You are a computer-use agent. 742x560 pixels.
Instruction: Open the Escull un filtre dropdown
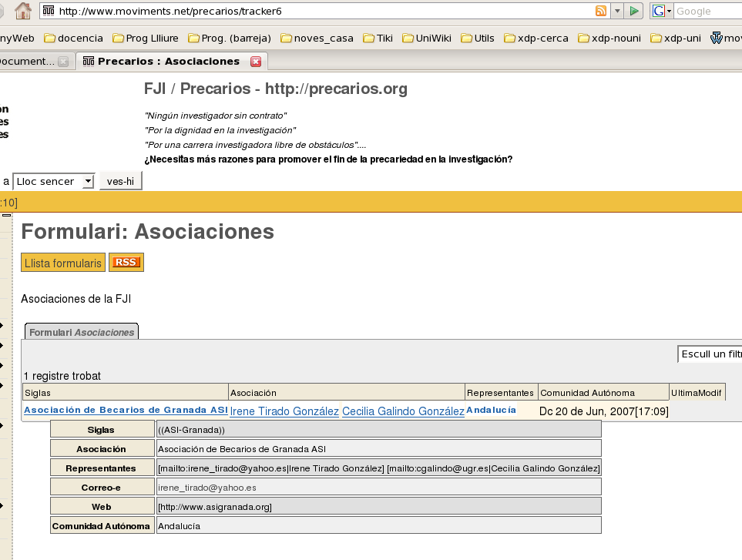[x=710, y=354]
